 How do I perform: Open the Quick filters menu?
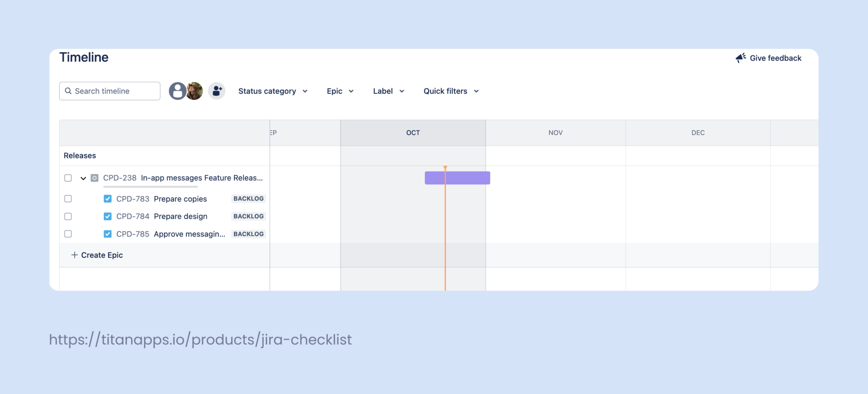coord(450,91)
